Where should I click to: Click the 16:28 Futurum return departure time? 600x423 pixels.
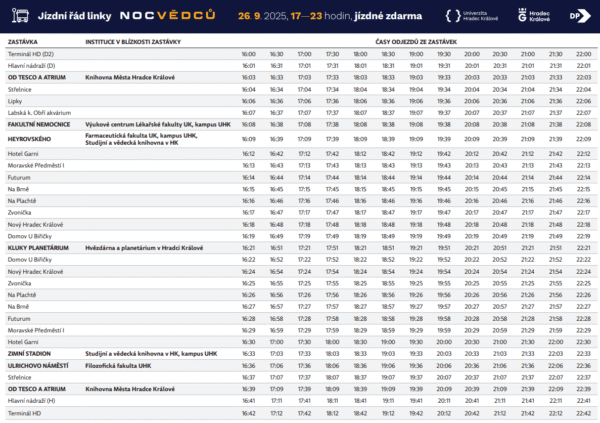pyautogui.click(x=249, y=318)
